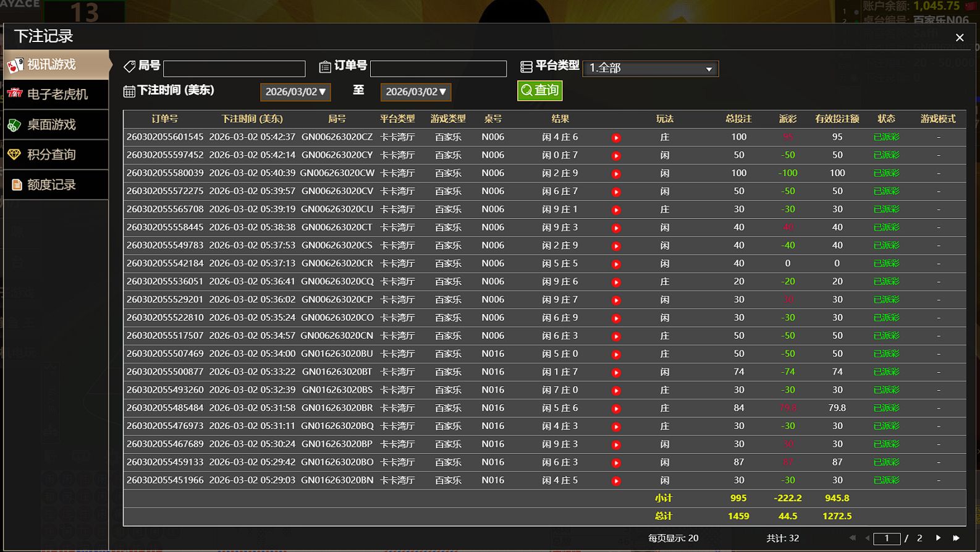The width and height of the screenshot is (980, 552).
Task: Click replay icon for round GN016263020BN
Action: tap(616, 481)
